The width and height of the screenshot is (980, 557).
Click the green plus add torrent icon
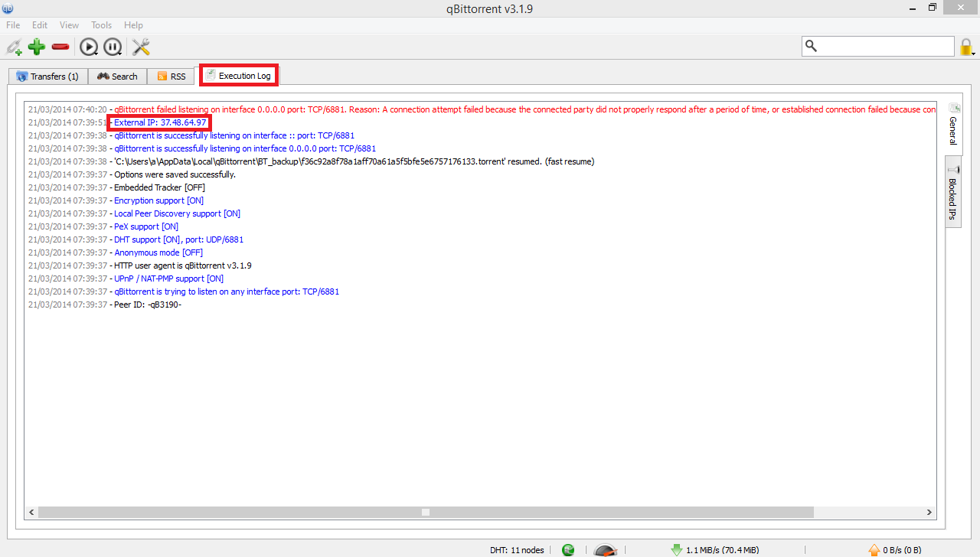click(37, 47)
